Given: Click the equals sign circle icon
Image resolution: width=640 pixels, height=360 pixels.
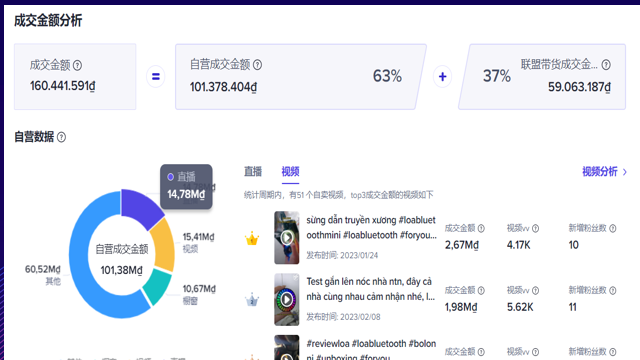Looking at the screenshot, I should [156, 76].
